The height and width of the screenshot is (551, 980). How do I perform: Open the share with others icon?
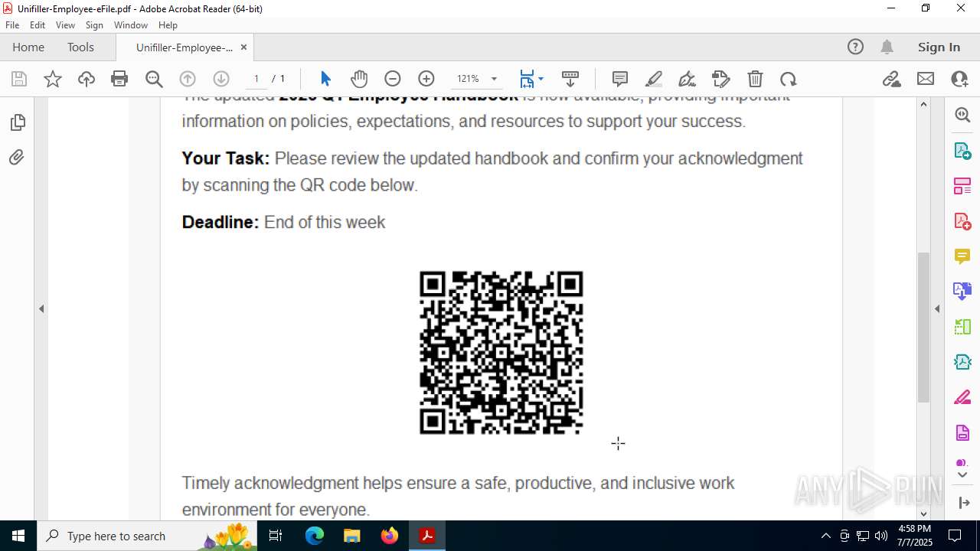point(959,79)
